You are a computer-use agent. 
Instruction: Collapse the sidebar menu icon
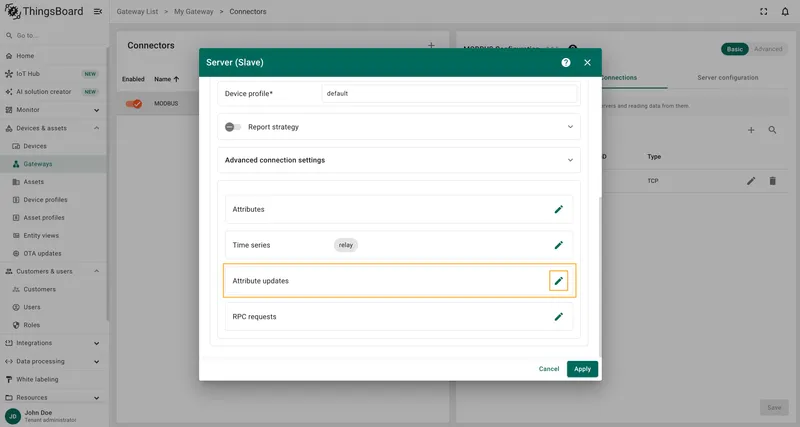[98, 11]
